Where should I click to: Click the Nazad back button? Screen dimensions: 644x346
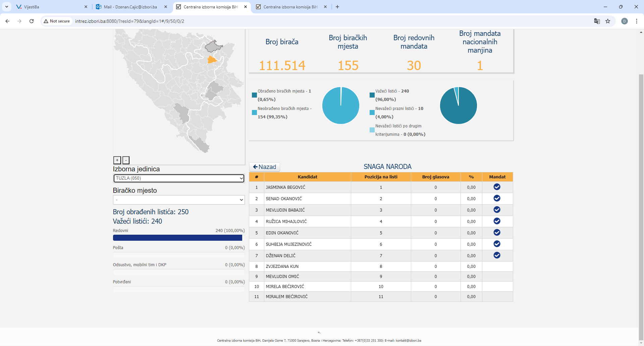tap(265, 167)
